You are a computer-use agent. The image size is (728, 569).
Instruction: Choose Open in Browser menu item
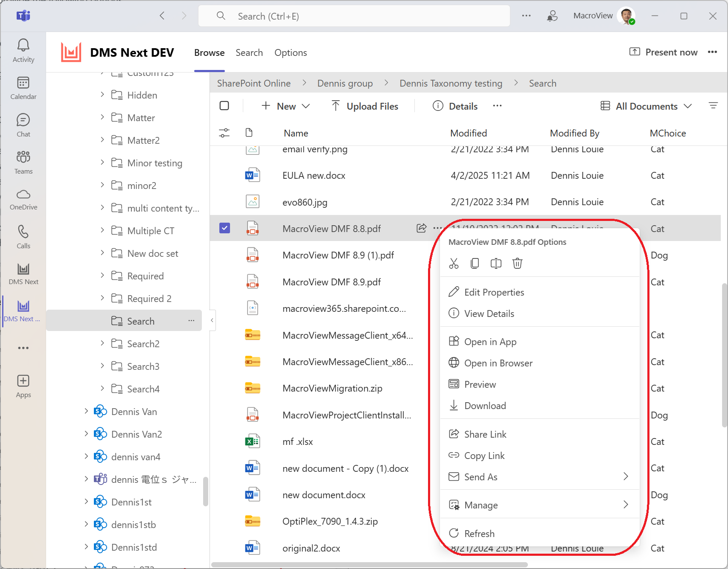point(539,363)
